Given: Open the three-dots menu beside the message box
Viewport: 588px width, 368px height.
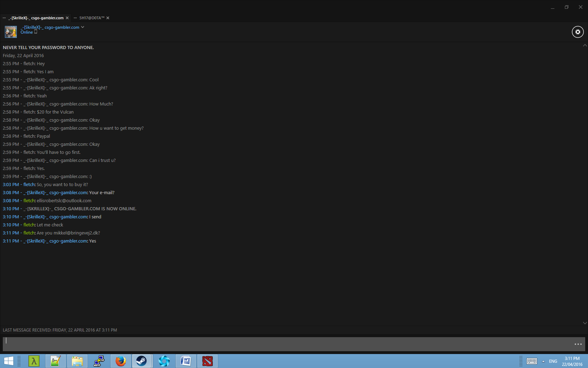Looking at the screenshot, I should point(578,344).
